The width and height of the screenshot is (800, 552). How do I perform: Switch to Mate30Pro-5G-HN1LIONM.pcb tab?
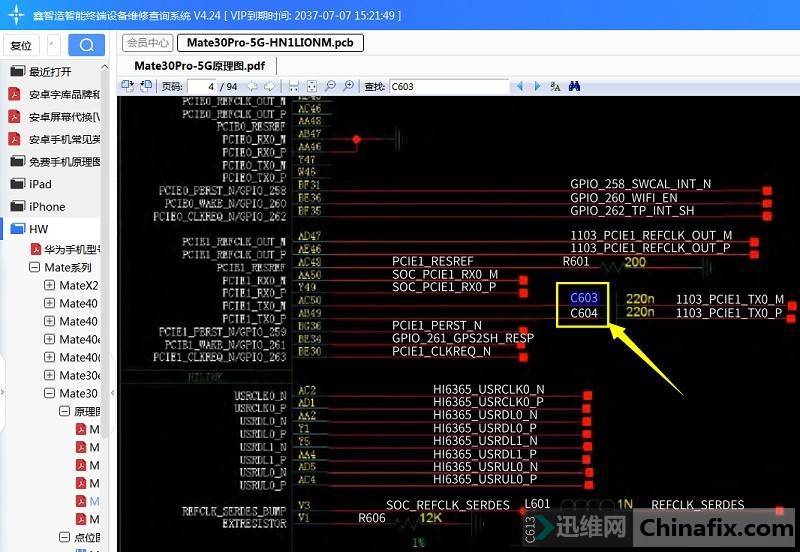click(270, 43)
